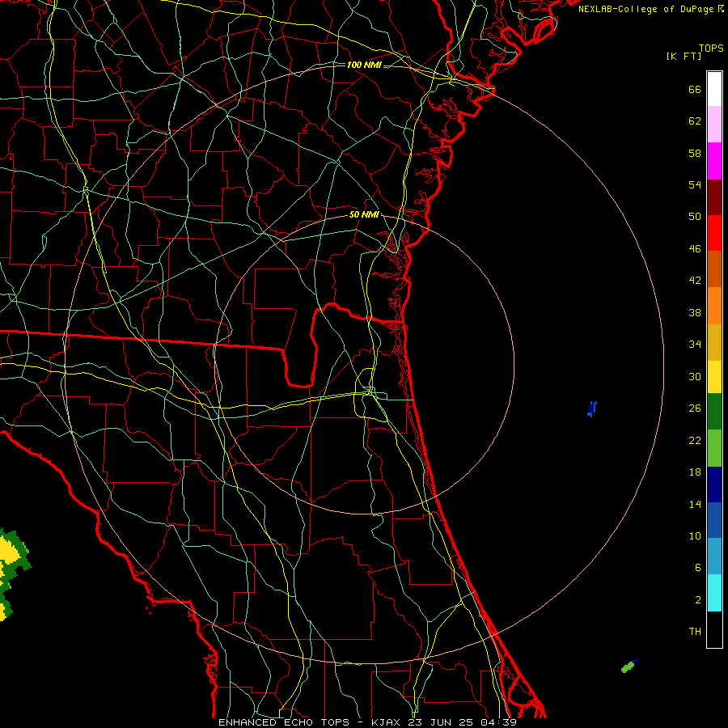Click the light green legend swatch

714,448
